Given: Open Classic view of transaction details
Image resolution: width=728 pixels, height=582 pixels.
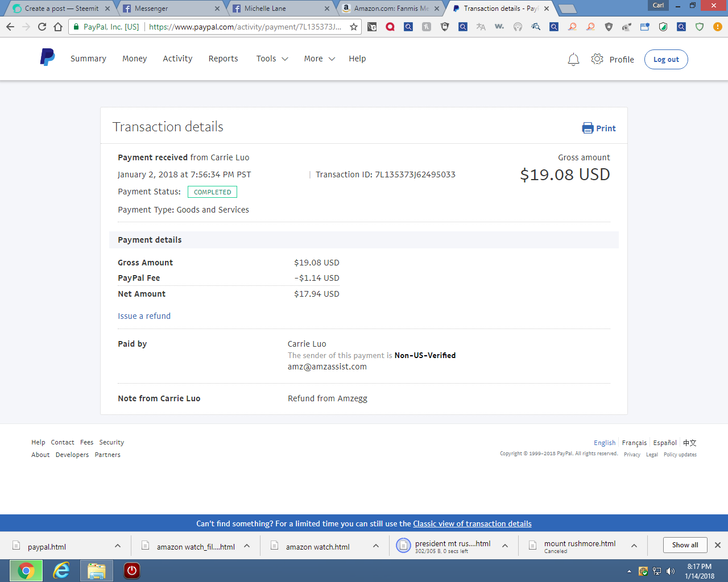Looking at the screenshot, I should (472, 523).
